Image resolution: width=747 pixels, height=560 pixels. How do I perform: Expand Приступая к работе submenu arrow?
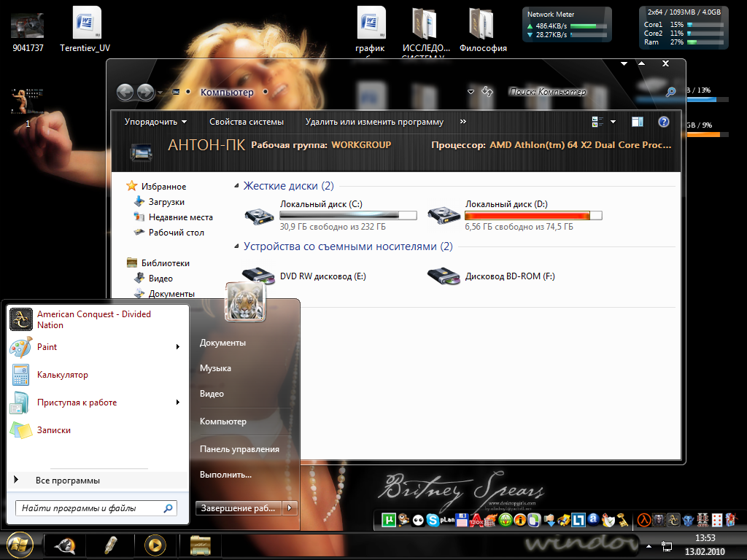[x=178, y=402]
